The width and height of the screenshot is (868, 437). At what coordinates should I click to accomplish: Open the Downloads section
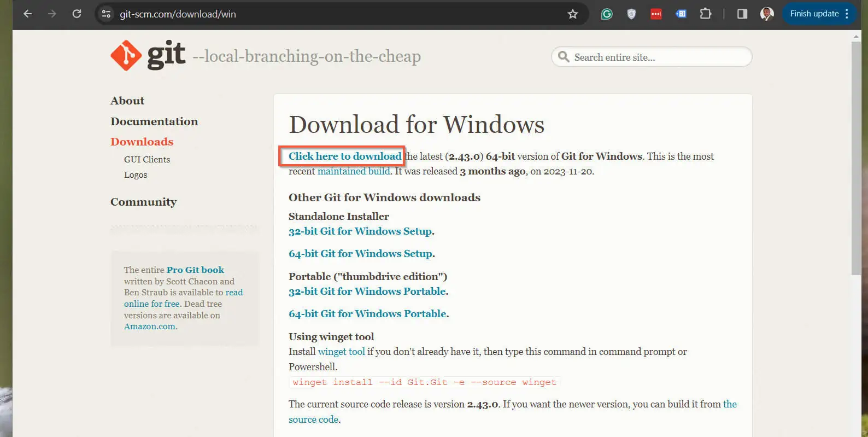[x=142, y=142]
